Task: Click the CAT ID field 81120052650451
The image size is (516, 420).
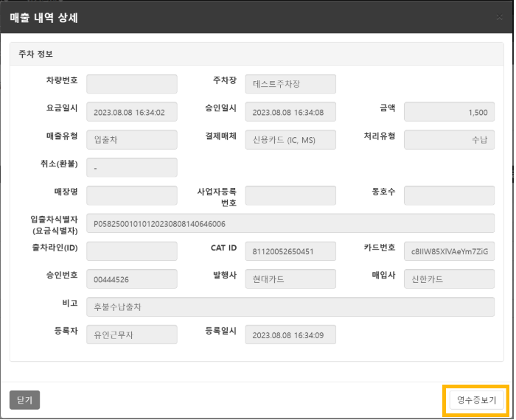Action: coord(291,252)
